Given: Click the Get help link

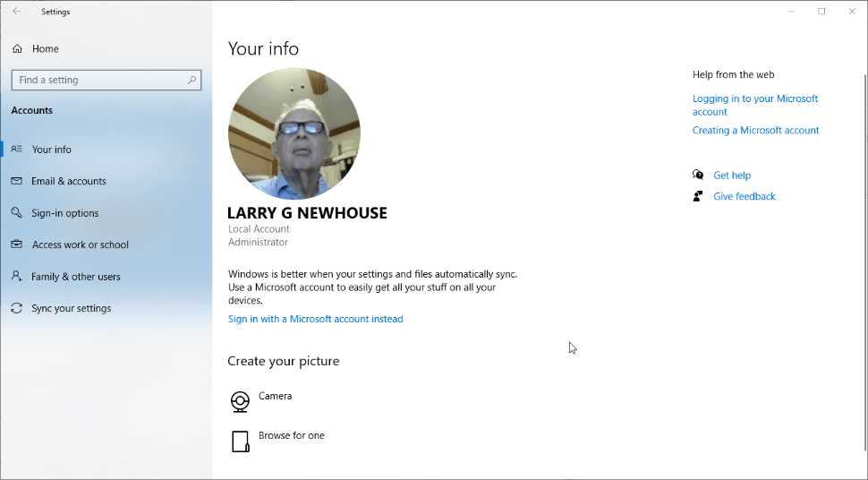Looking at the screenshot, I should coord(732,176).
